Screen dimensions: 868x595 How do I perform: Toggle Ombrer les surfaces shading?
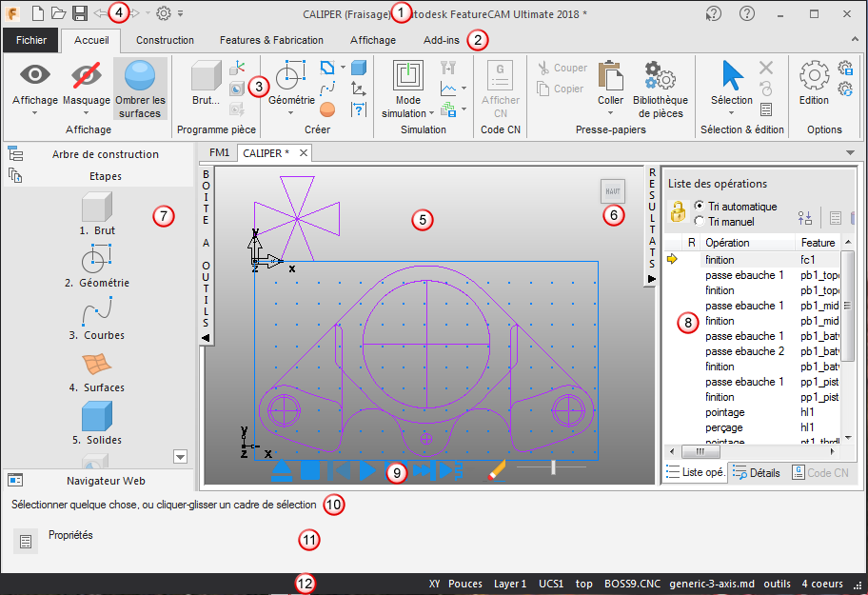[140, 89]
